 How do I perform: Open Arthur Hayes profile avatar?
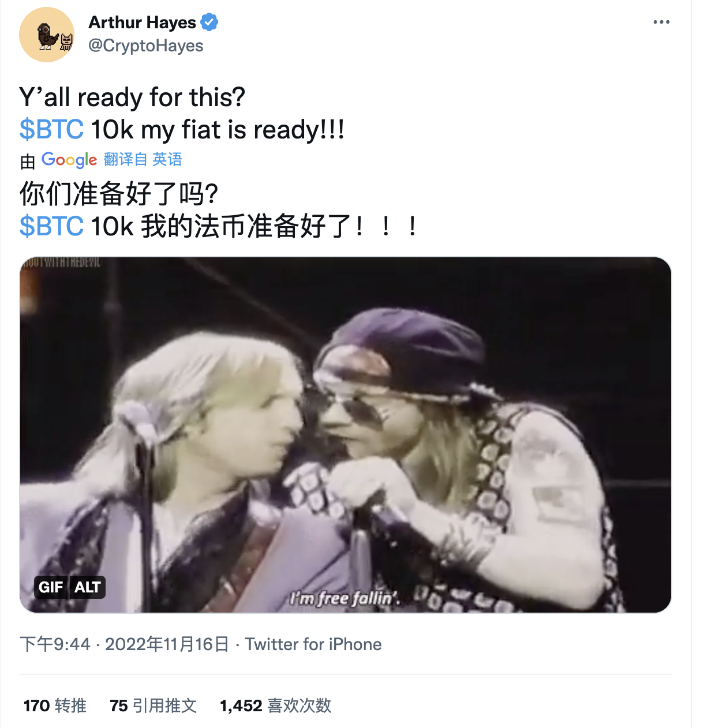47,35
